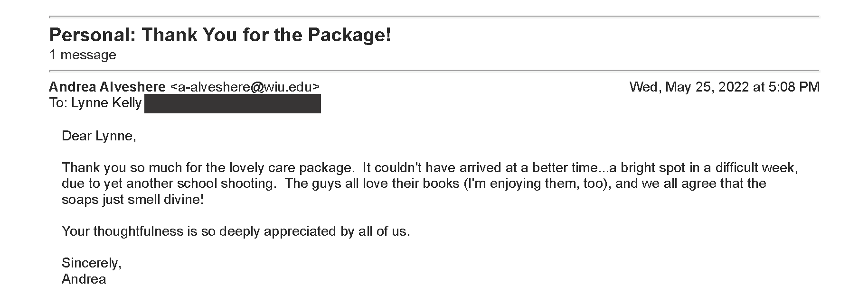Screen dimensions: 868x304
Task: Click sender name Andrea Alveshere
Action: (107, 87)
